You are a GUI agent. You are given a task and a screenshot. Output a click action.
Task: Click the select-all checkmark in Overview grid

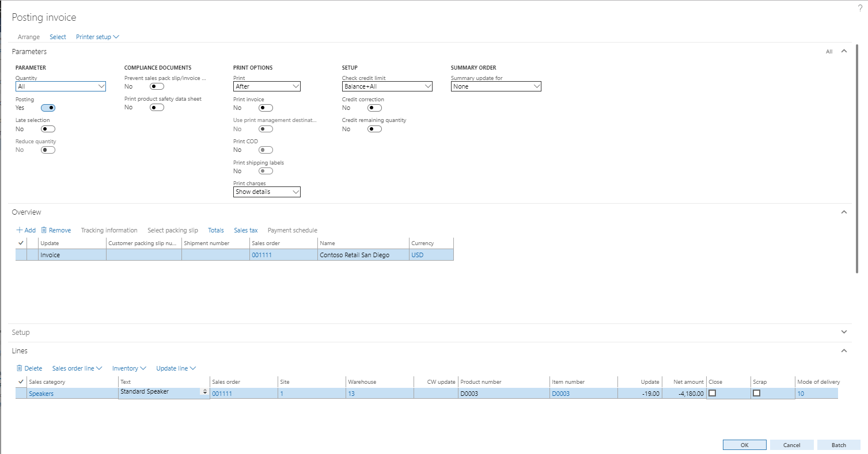click(21, 243)
